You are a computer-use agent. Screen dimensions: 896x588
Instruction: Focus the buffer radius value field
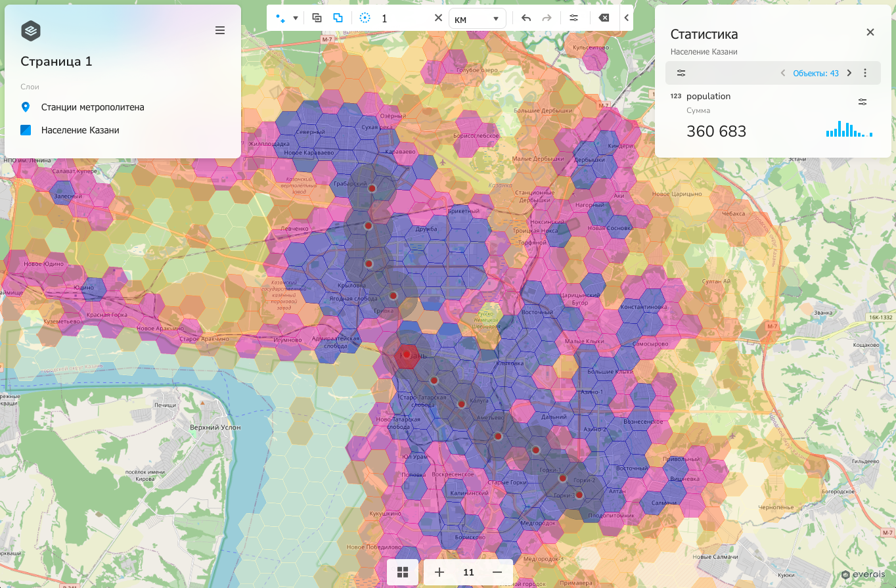(x=404, y=18)
